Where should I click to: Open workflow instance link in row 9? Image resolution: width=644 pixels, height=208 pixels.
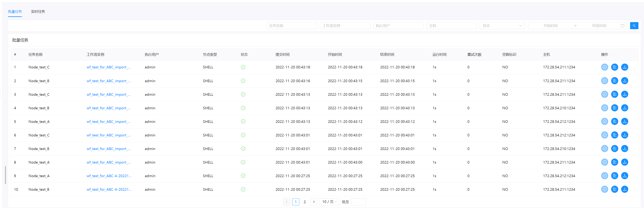point(109,176)
